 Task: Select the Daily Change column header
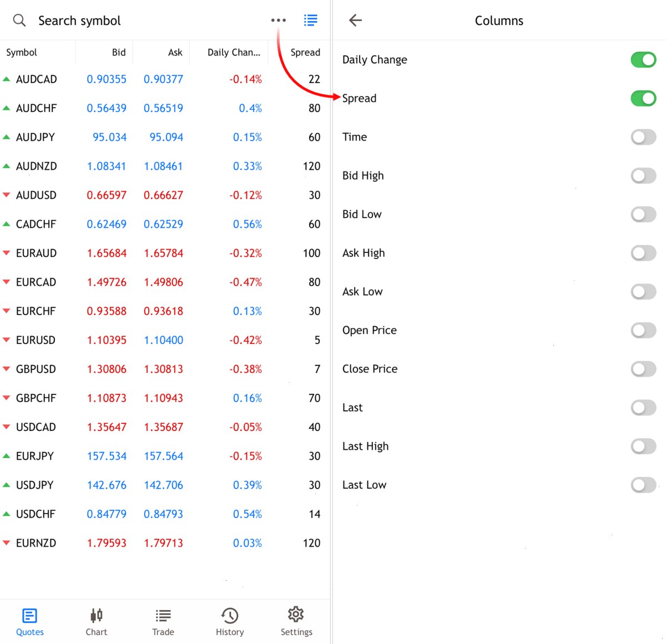tap(234, 52)
